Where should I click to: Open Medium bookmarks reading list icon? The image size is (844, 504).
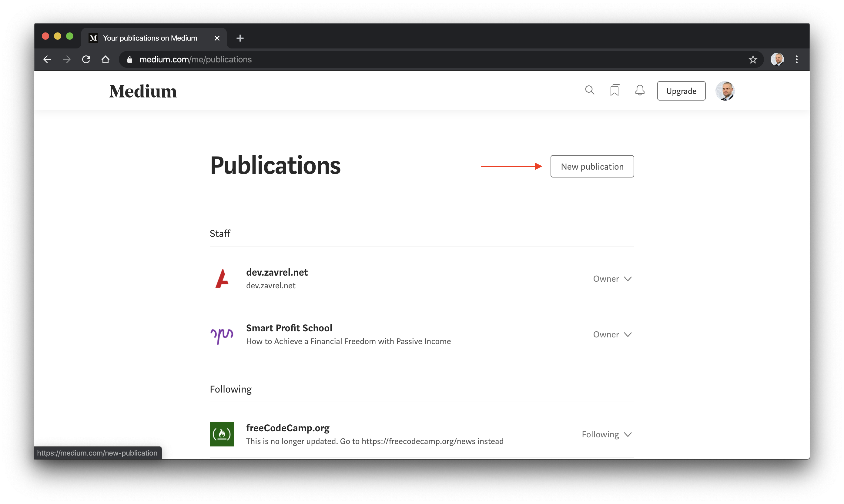tap(615, 90)
